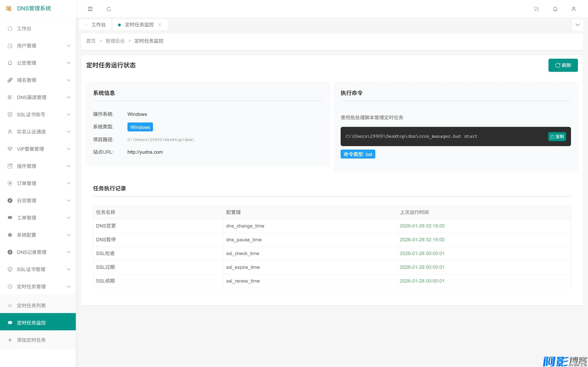Open the user profile icon

(574, 9)
